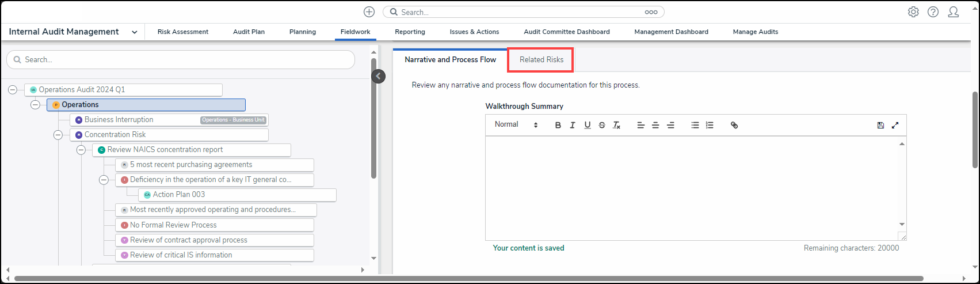
Task: Click the plus icon to create new
Action: tap(369, 12)
